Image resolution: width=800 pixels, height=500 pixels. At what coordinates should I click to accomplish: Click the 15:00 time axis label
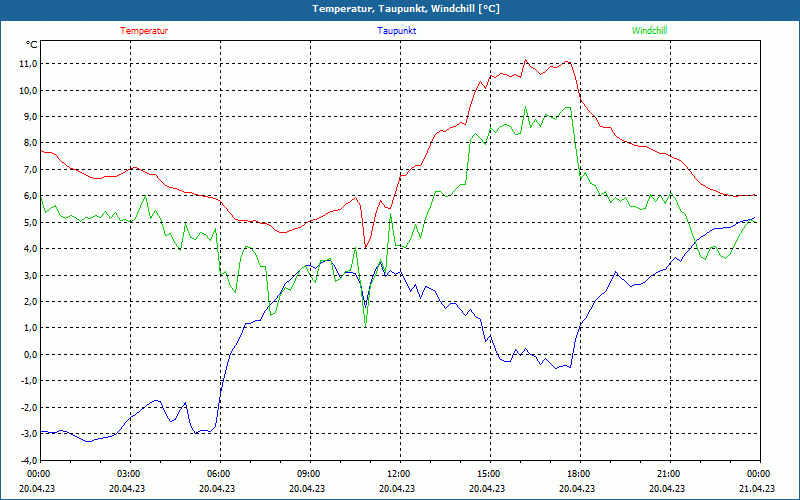click(x=488, y=474)
